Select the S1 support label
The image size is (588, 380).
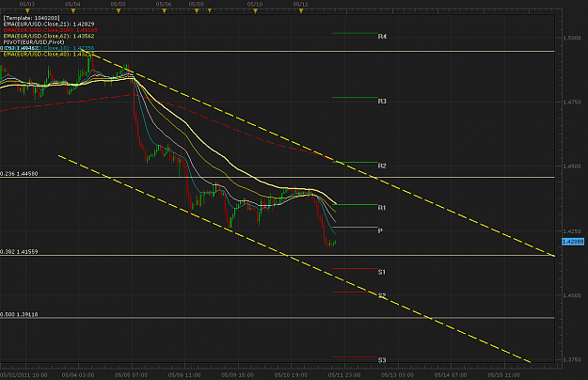381,272
